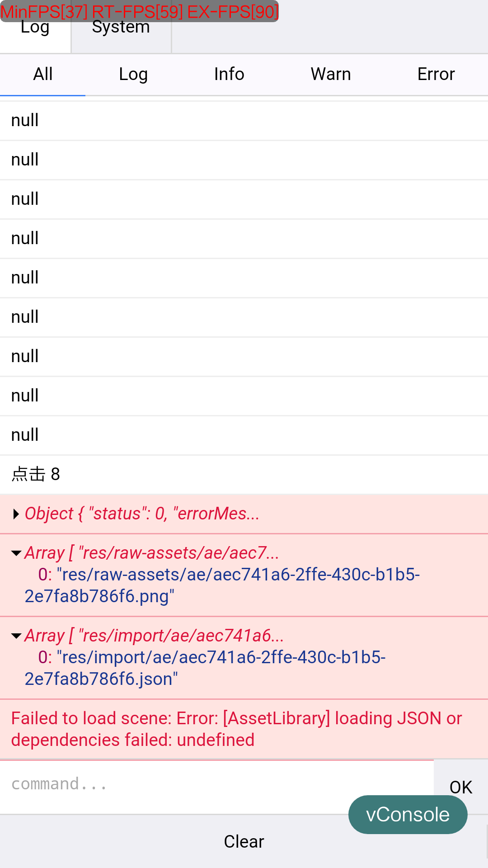488x868 pixels.
Task: Expand the Object status error entry
Action: (x=16, y=514)
